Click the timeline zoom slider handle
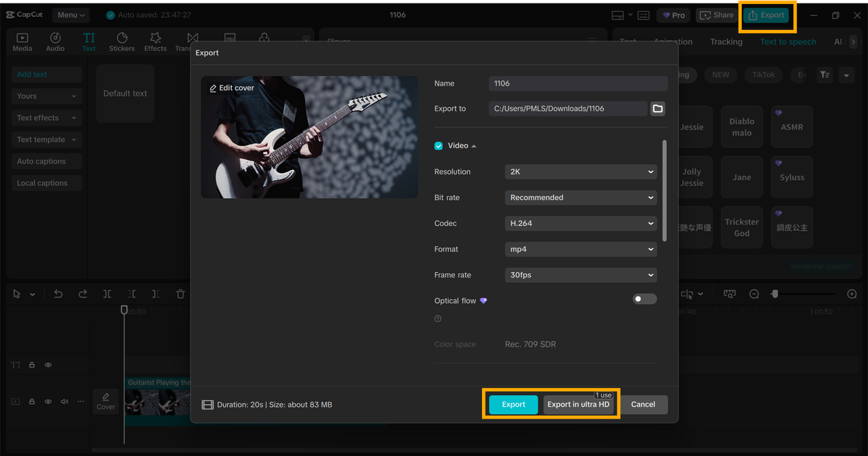Image resolution: width=868 pixels, height=456 pixels. [x=775, y=294]
